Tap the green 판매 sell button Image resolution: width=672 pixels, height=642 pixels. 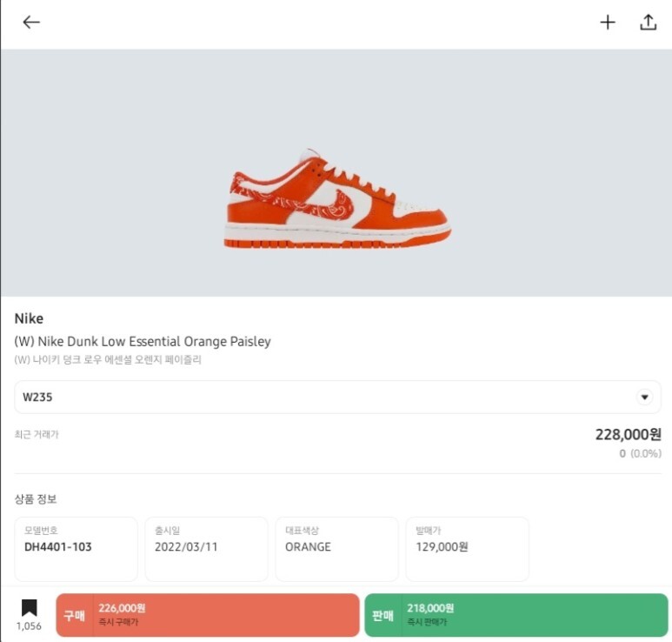516,615
